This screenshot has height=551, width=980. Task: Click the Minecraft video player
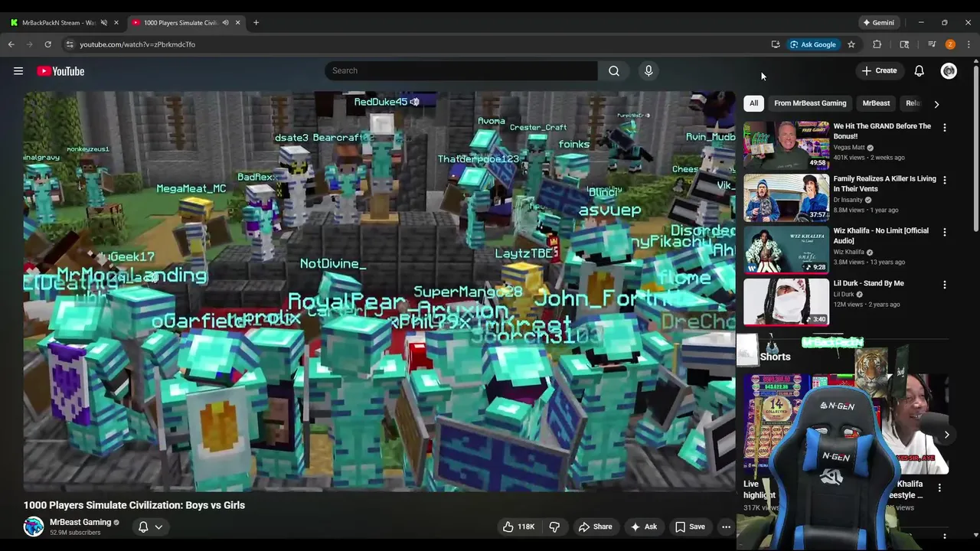[379, 291]
